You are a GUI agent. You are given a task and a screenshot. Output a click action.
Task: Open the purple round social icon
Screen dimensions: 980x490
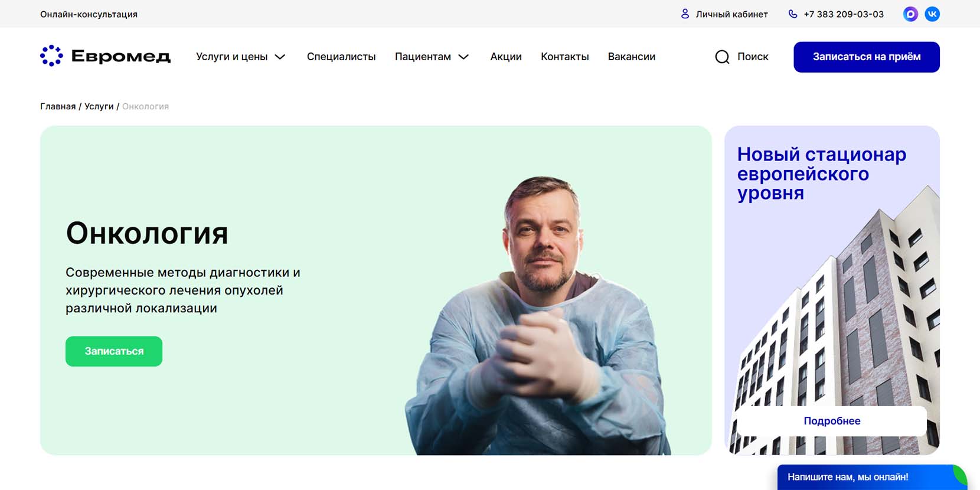coord(910,14)
